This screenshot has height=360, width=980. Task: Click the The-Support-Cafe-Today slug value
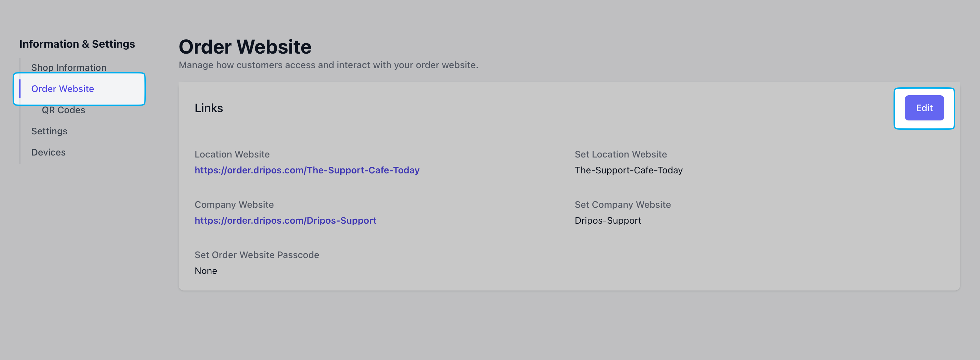click(628, 170)
